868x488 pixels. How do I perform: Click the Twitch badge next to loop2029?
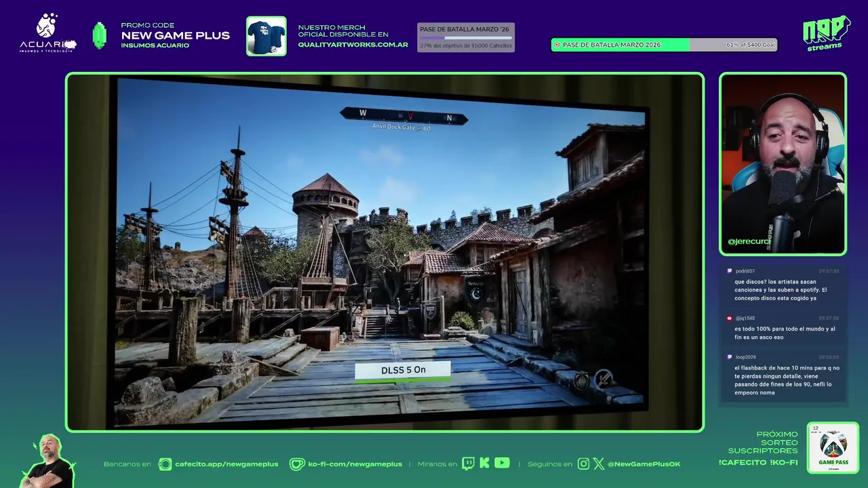(730, 357)
